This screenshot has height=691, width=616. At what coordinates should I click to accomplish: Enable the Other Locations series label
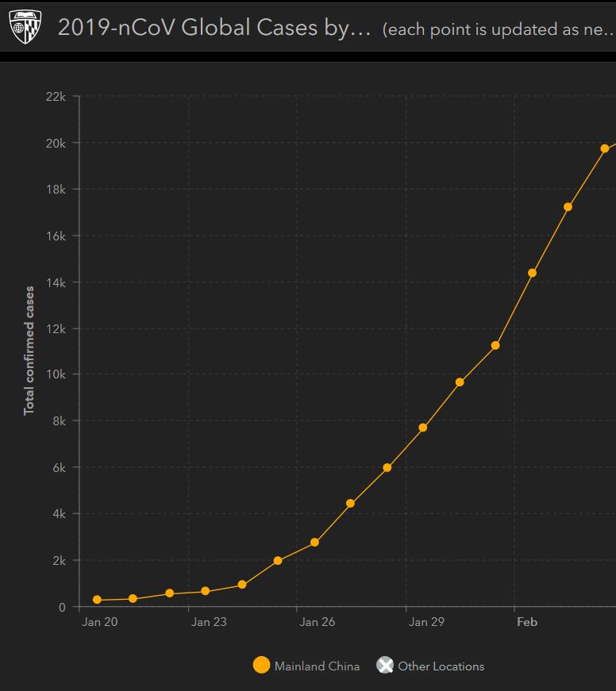tap(441, 666)
